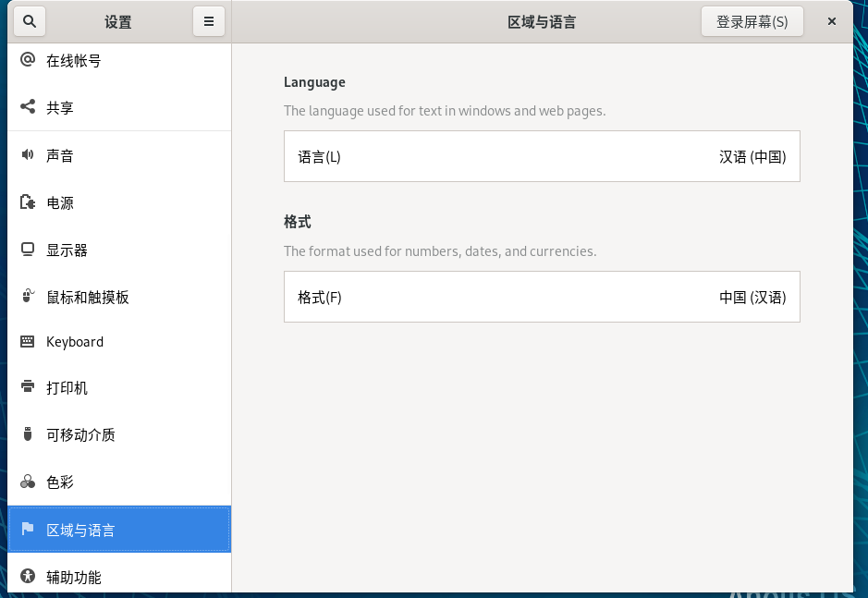Click the Printers icon in sidebar
868x598 pixels.
[28, 387]
